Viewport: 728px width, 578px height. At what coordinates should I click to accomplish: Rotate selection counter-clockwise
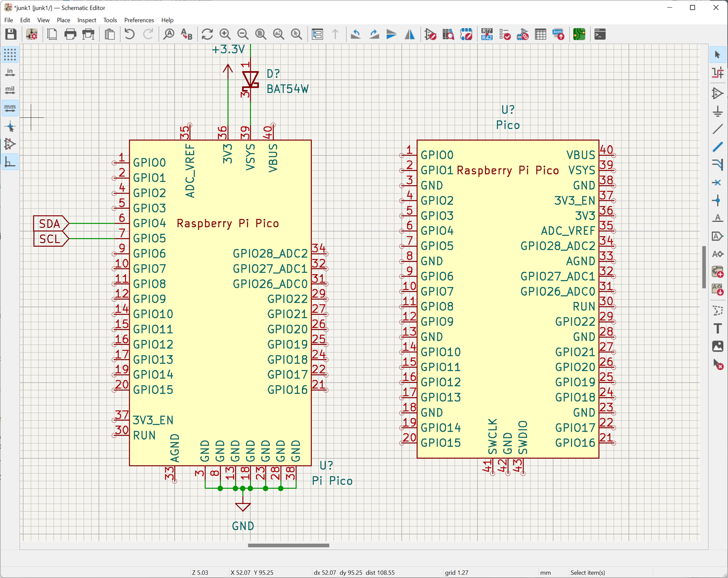[356, 34]
